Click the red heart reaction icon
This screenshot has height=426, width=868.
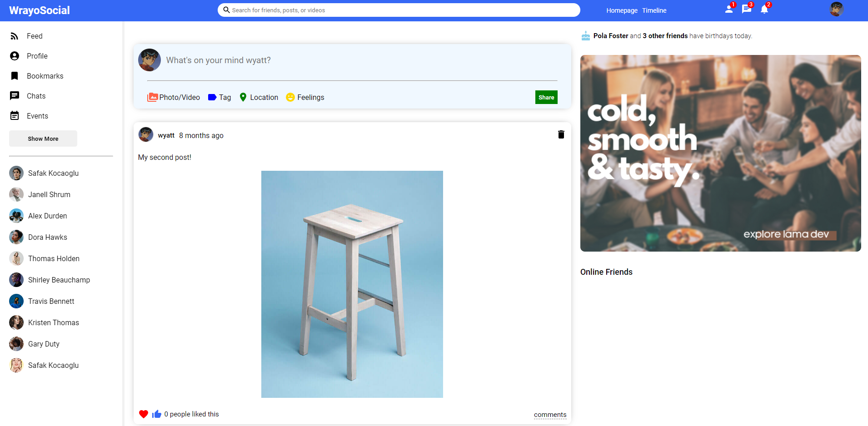tap(144, 414)
